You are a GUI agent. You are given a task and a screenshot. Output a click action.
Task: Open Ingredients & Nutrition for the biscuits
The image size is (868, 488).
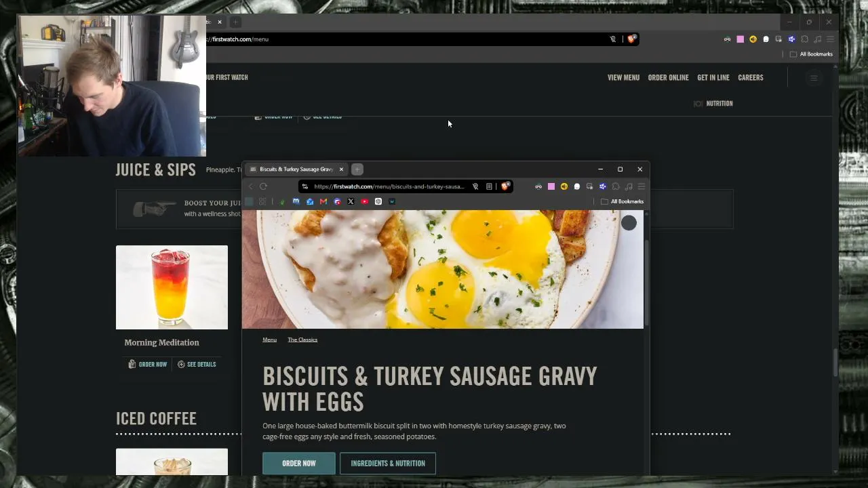388,464
